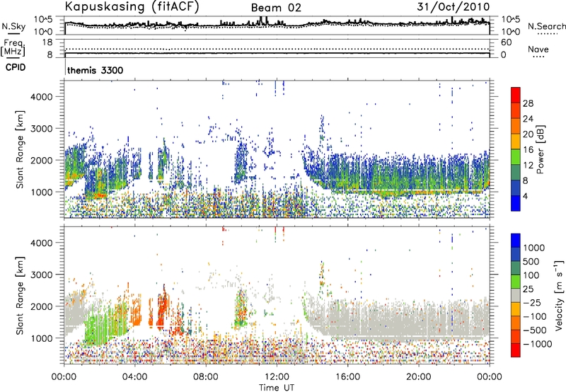This screenshot has width=566, height=392.
Task: Click the N.Search legend label
Action: tap(547, 26)
